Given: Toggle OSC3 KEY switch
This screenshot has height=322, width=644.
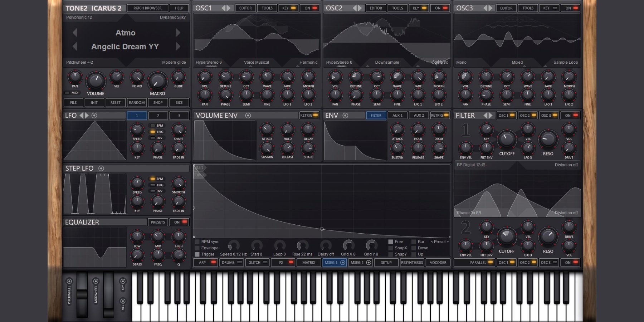Looking at the screenshot, I should coord(550,8).
